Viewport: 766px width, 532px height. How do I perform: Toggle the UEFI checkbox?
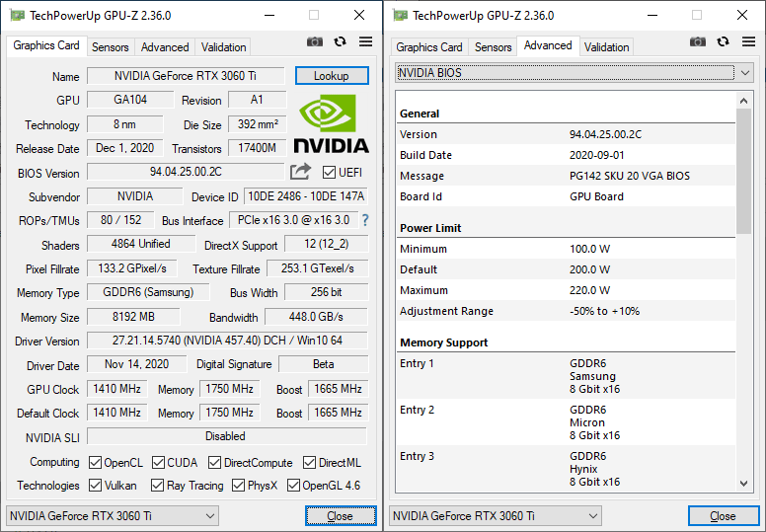click(x=329, y=173)
